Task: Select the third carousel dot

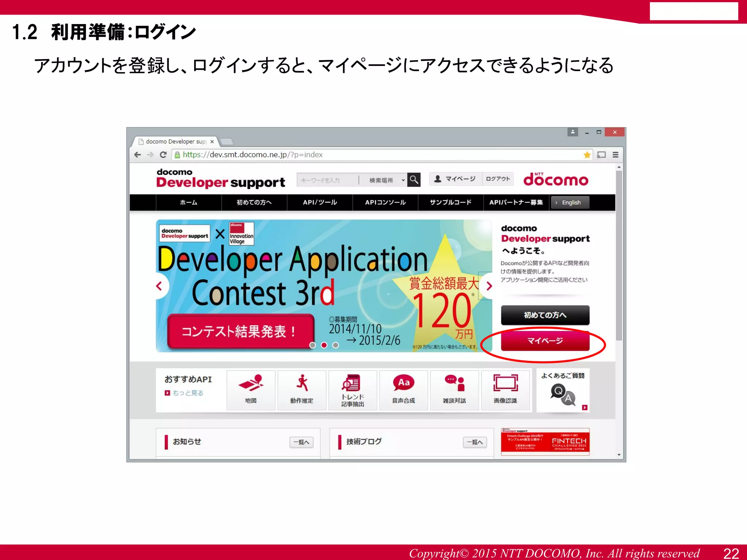Action: point(336,345)
